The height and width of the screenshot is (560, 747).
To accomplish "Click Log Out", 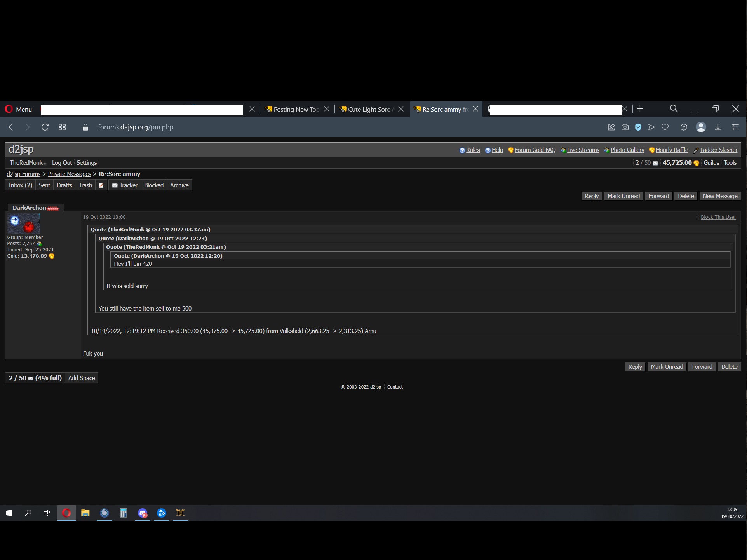I will pos(62,163).
